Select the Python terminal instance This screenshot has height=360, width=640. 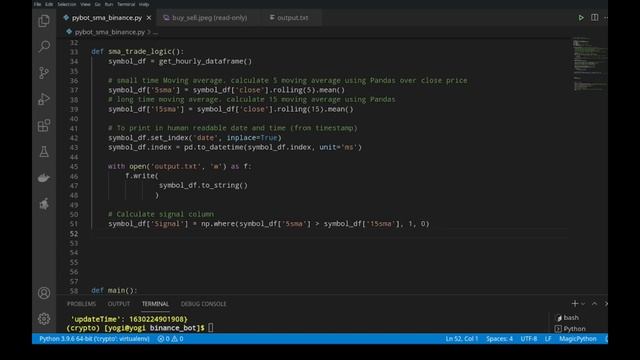570,329
